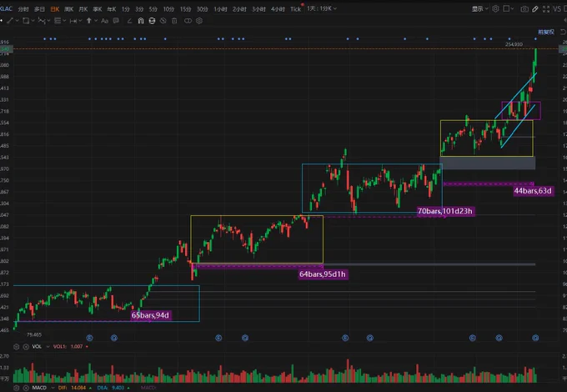
Task: Open drawing toolbar settings gear
Action: pyautogui.click(x=199, y=21)
